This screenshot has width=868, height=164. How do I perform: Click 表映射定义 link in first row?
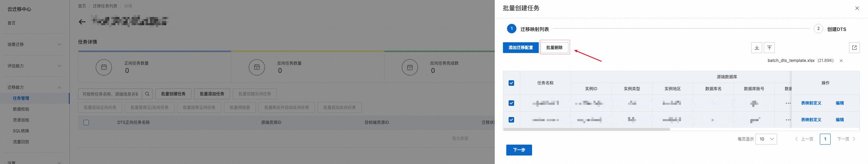click(x=811, y=103)
